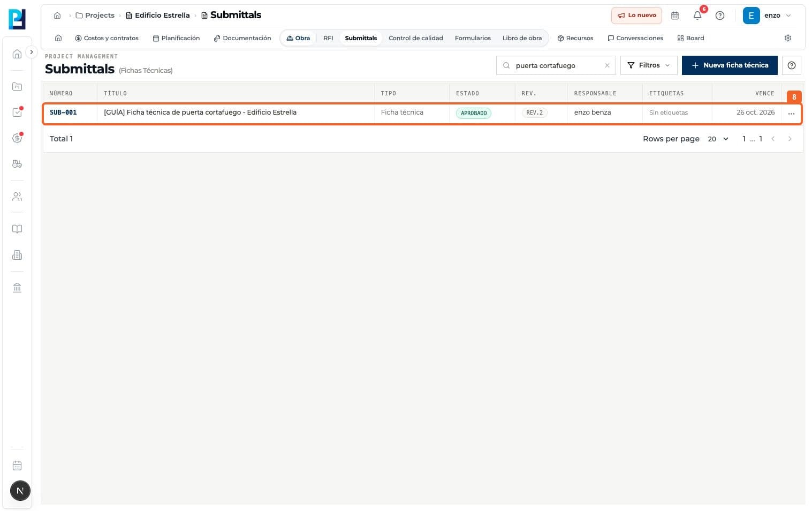The height and width of the screenshot is (511, 812).
Task: Open the notifications bell
Action: (x=697, y=16)
